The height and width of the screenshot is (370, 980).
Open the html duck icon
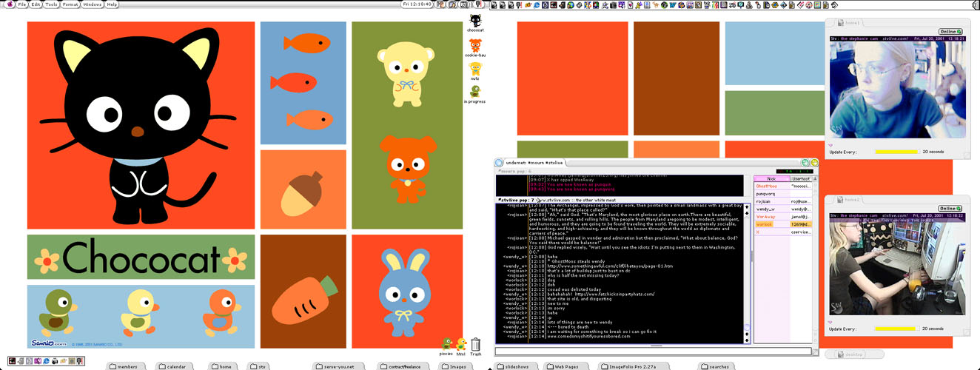[460, 343]
